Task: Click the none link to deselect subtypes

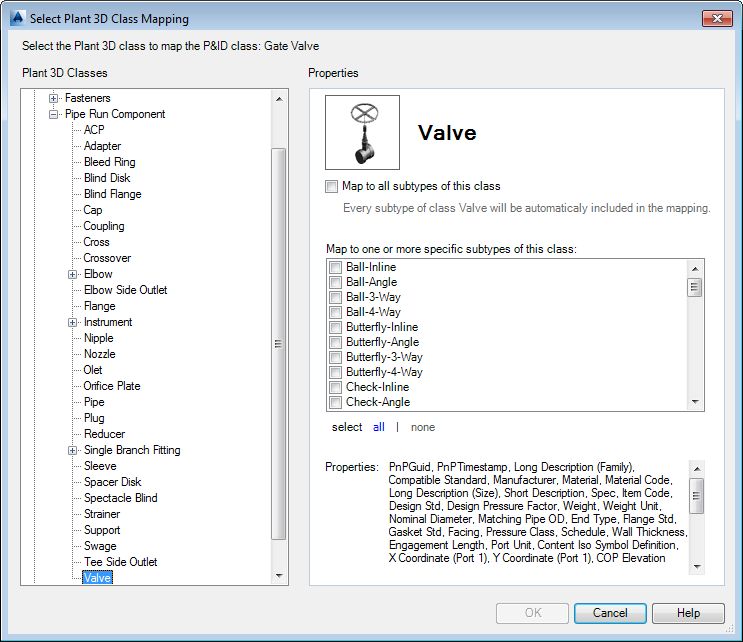Action: click(x=423, y=427)
